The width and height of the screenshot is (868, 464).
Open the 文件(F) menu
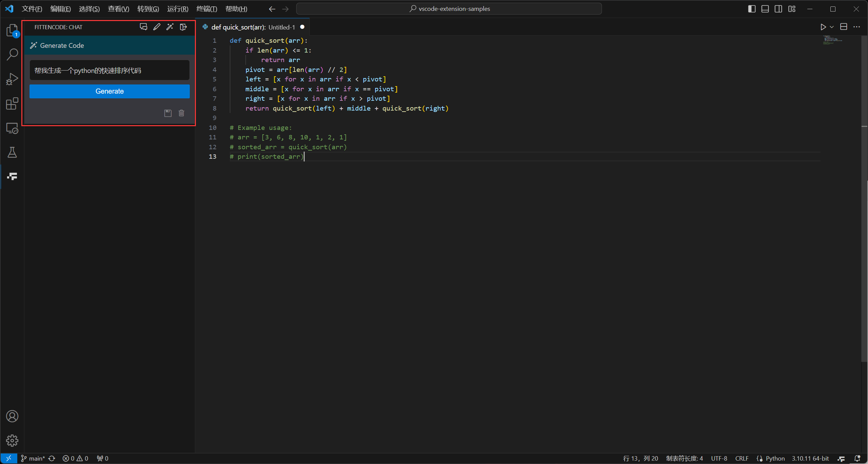point(32,9)
